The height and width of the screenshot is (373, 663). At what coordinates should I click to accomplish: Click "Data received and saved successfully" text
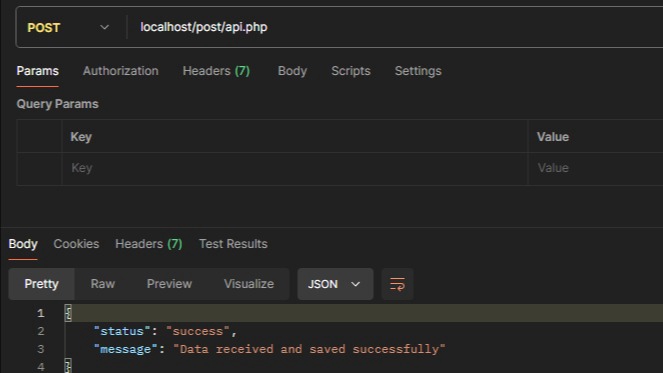pyautogui.click(x=309, y=349)
